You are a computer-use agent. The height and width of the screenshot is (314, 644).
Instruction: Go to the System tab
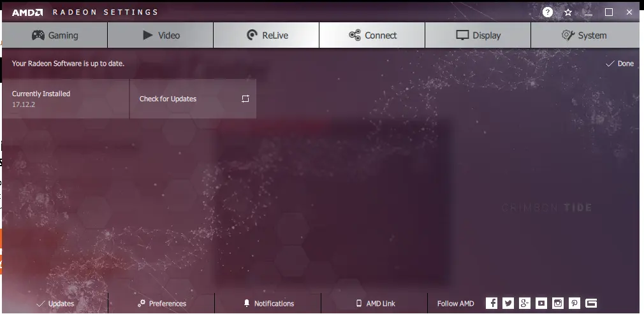pyautogui.click(x=585, y=35)
